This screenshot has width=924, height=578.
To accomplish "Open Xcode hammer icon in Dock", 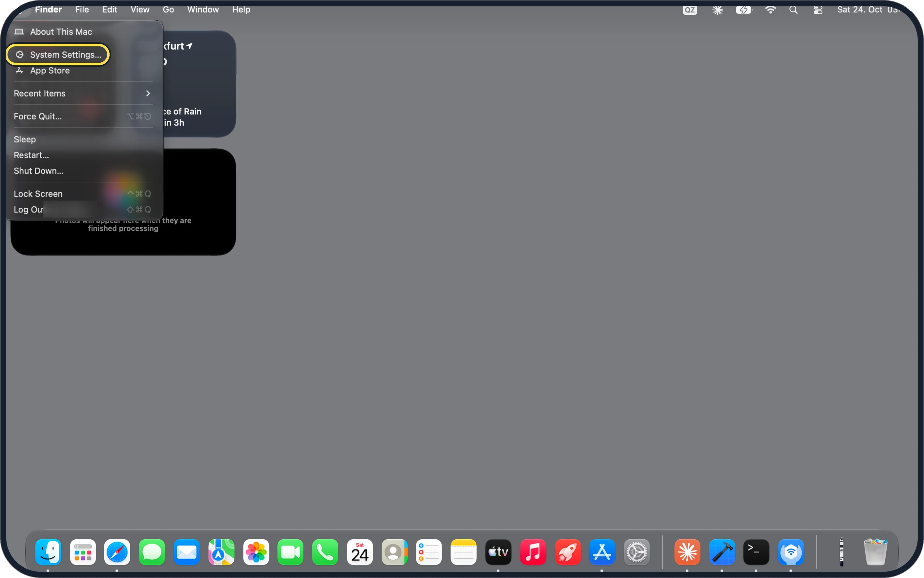I will [x=722, y=552].
